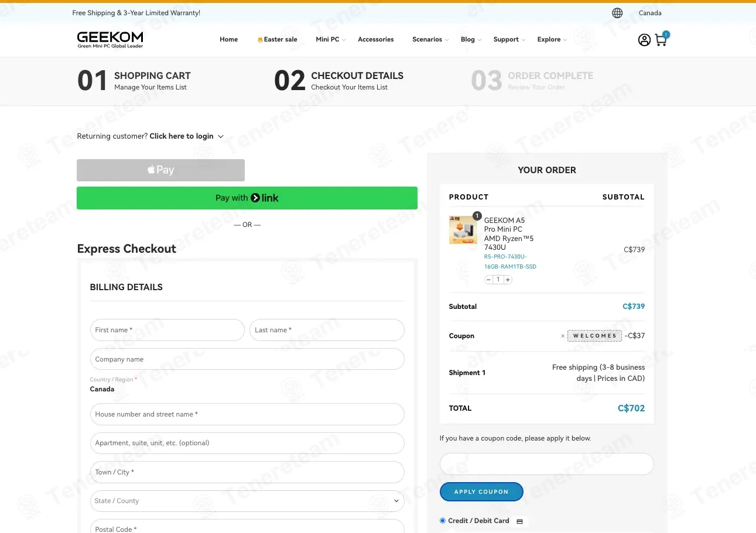The image size is (756, 533).
Task: Decrease product quantity with minus button
Action: click(x=489, y=280)
